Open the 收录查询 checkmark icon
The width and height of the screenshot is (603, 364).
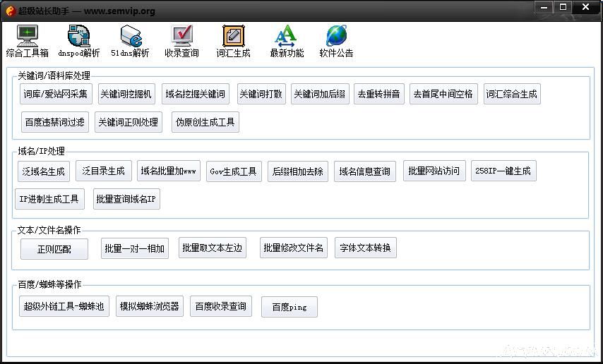tap(182, 36)
